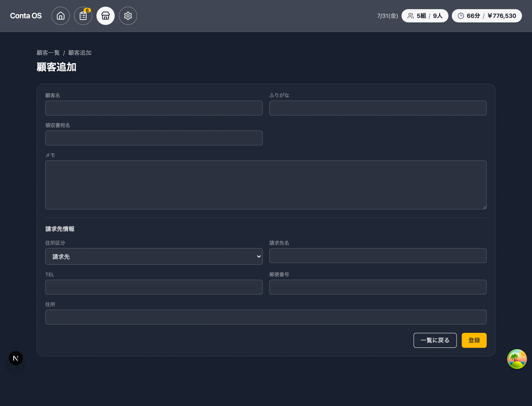Open the Next.js dev tools N icon
Viewport: 532px width, 406px height.
click(16, 358)
